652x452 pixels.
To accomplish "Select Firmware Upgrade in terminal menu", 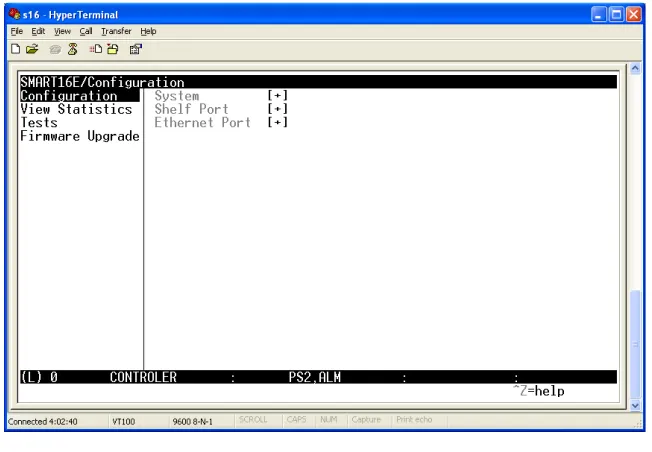I will coord(80,136).
